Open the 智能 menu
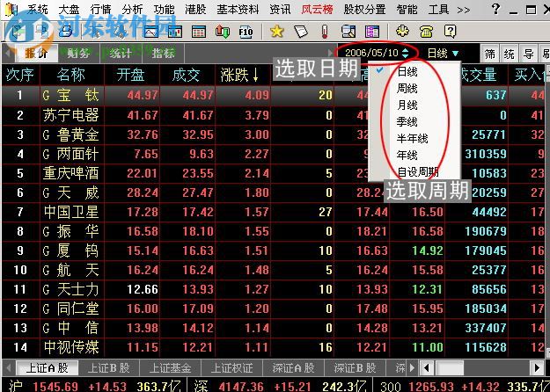Screen dimensions: 550x392 (x=407, y=9)
